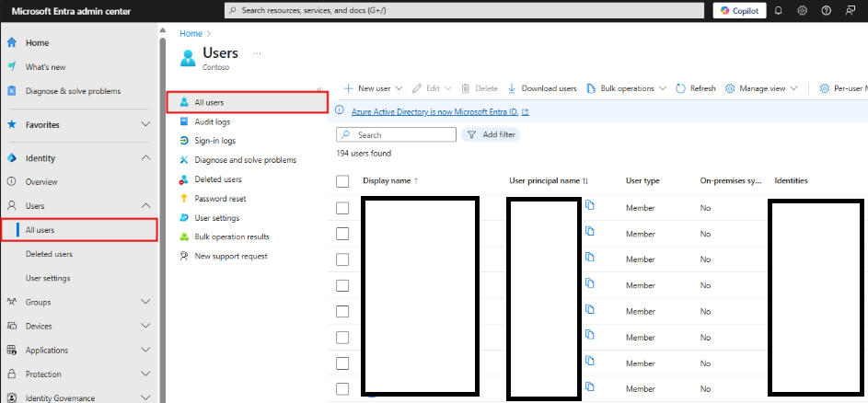Viewport: 868px width, 403px height.
Task: Collapse the Users blade menu with double chevron
Action: tap(318, 89)
